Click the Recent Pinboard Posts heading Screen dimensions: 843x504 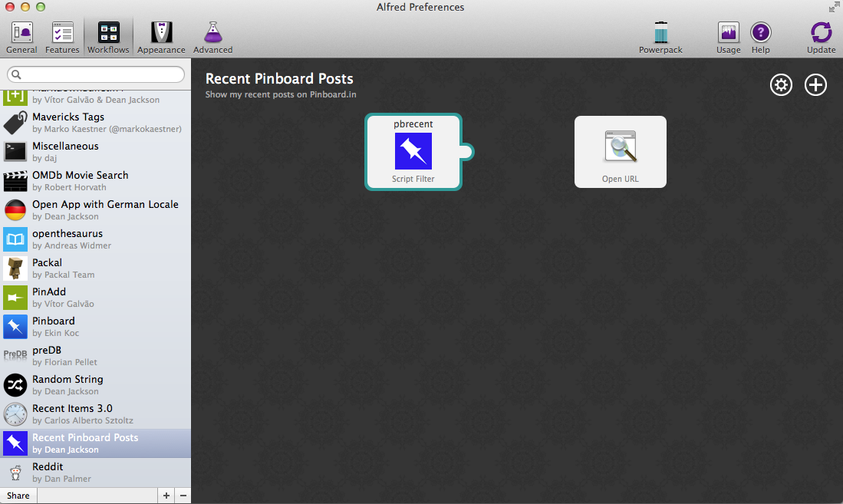pyautogui.click(x=279, y=78)
